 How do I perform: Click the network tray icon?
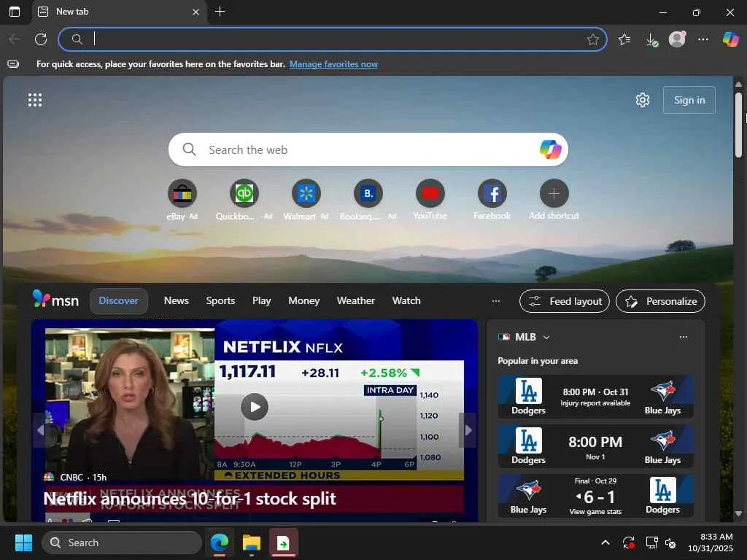(651, 542)
